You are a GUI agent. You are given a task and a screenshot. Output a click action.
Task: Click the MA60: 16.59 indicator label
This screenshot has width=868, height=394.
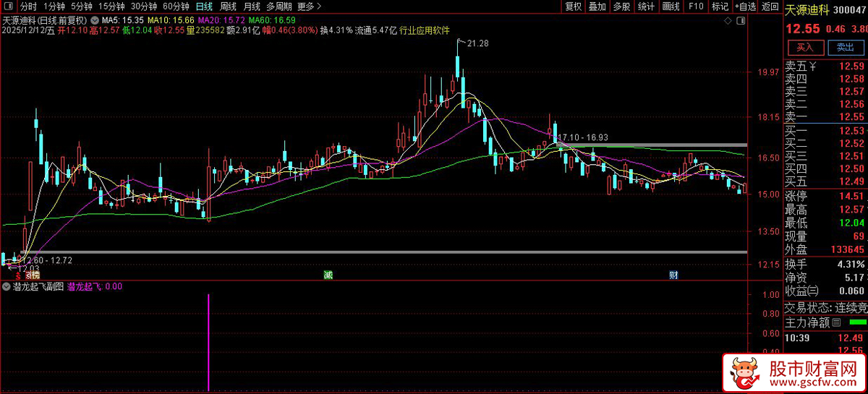click(x=272, y=20)
